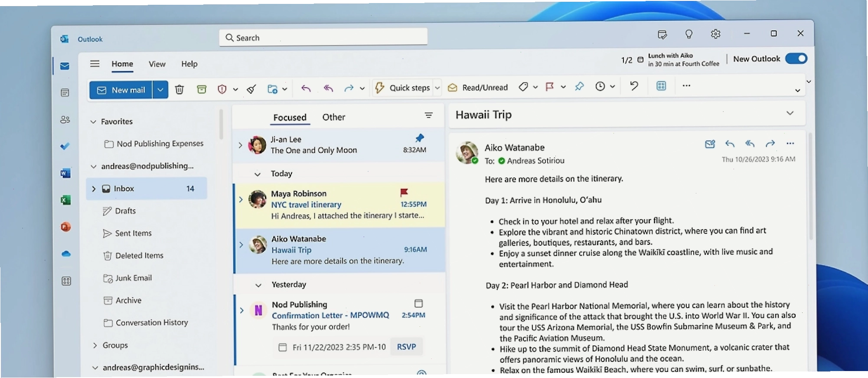
Task: Click the Undo icon in ribbon
Action: 634,86
